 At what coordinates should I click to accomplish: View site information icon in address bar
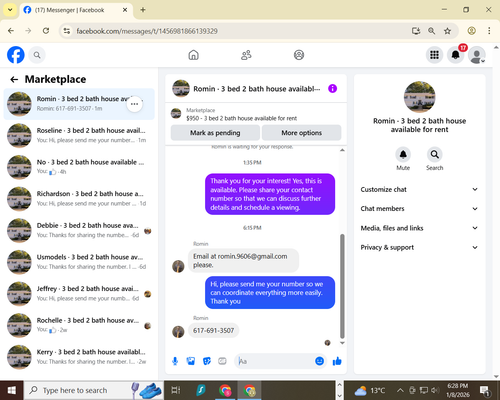tap(67, 31)
